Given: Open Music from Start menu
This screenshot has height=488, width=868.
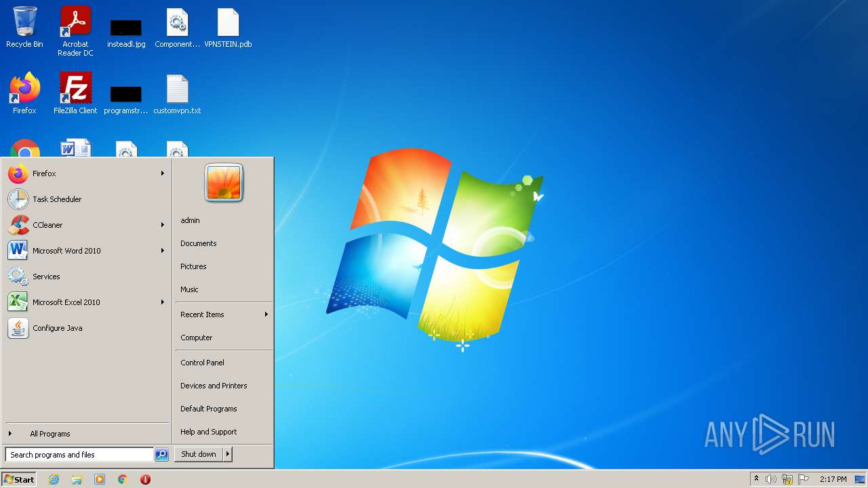Looking at the screenshot, I should pos(224,289).
